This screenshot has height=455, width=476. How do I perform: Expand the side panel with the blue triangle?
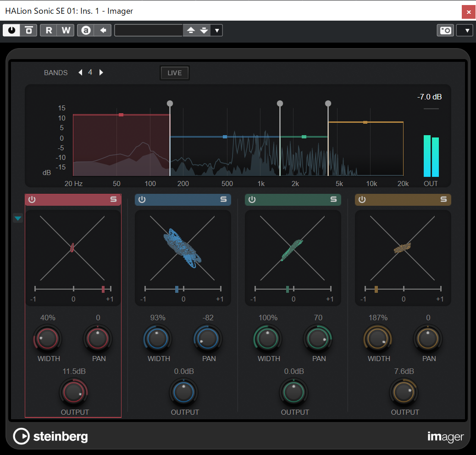[17, 218]
